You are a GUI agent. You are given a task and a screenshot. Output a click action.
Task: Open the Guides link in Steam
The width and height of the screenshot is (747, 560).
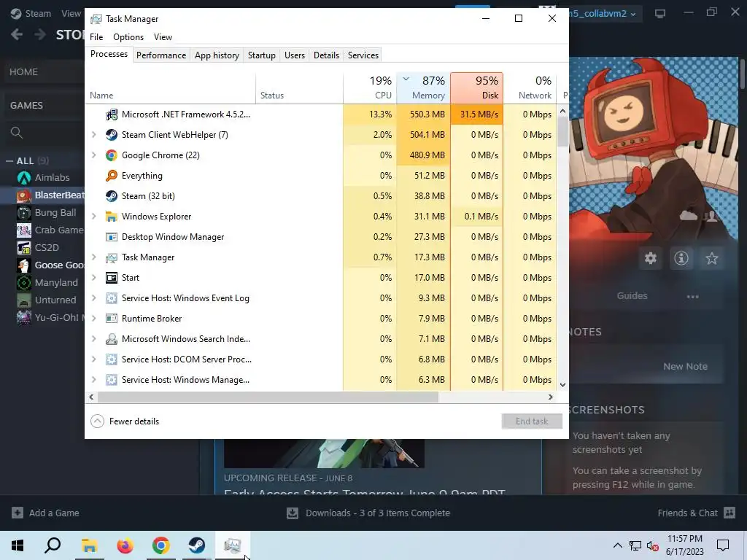(x=632, y=296)
